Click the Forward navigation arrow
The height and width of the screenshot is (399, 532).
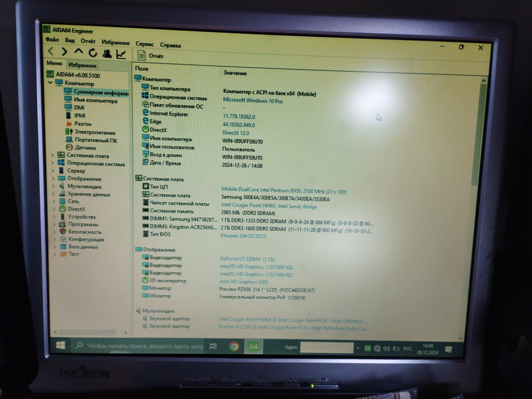(64, 52)
